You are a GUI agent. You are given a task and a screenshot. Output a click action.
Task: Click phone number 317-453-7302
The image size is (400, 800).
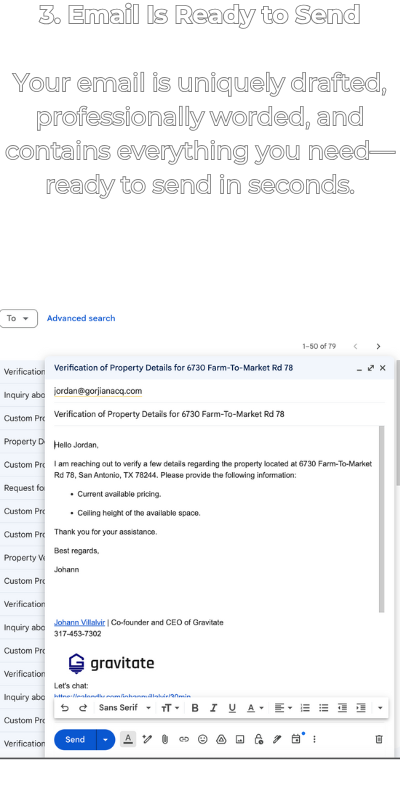point(78,634)
